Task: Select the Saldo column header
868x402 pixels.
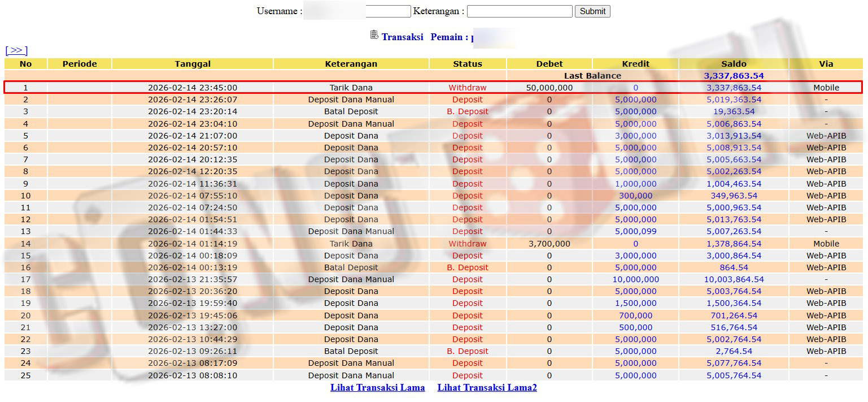Action: [733, 64]
